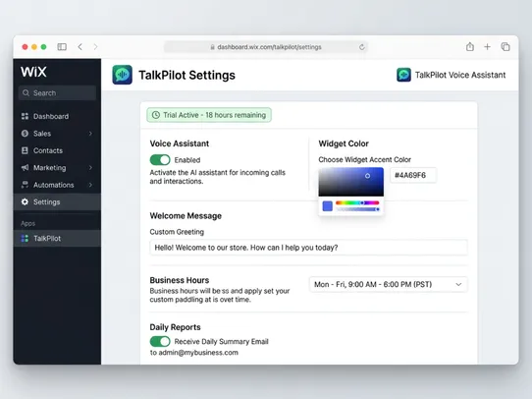
Task: Click the Wix logo in the sidebar
Action: pyautogui.click(x=33, y=72)
